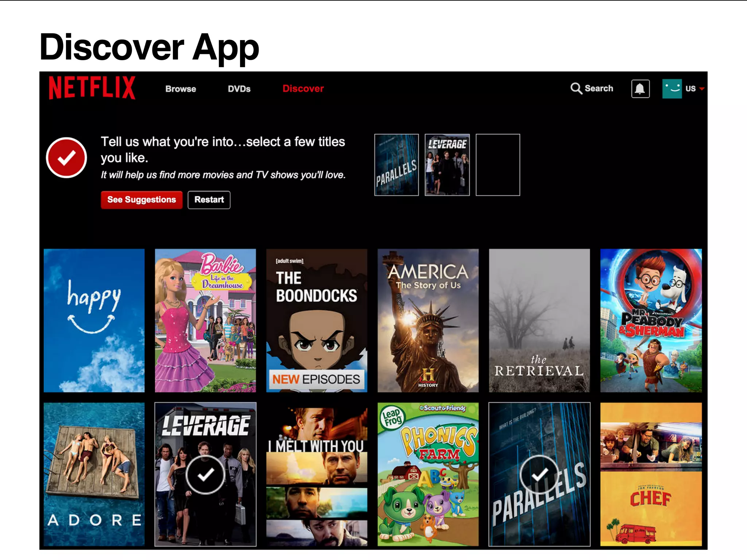This screenshot has width=747, height=560.
Task: Click the Restart button
Action: (209, 200)
